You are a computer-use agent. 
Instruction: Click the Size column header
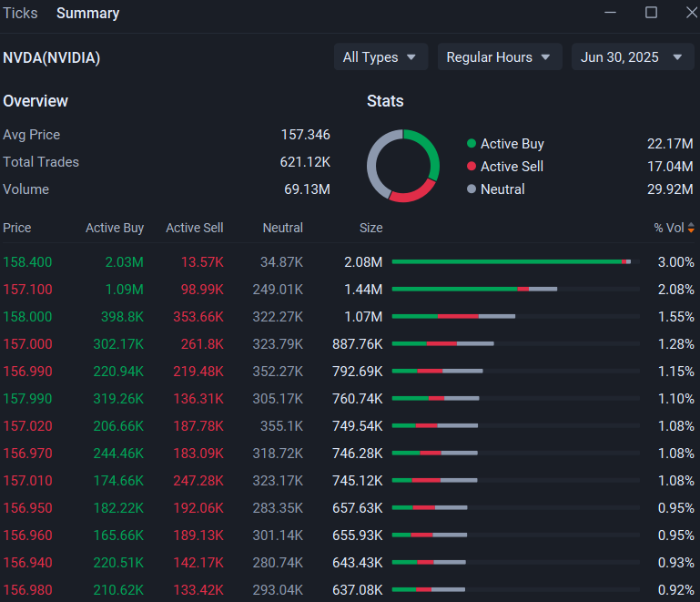(x=371, y=228)
